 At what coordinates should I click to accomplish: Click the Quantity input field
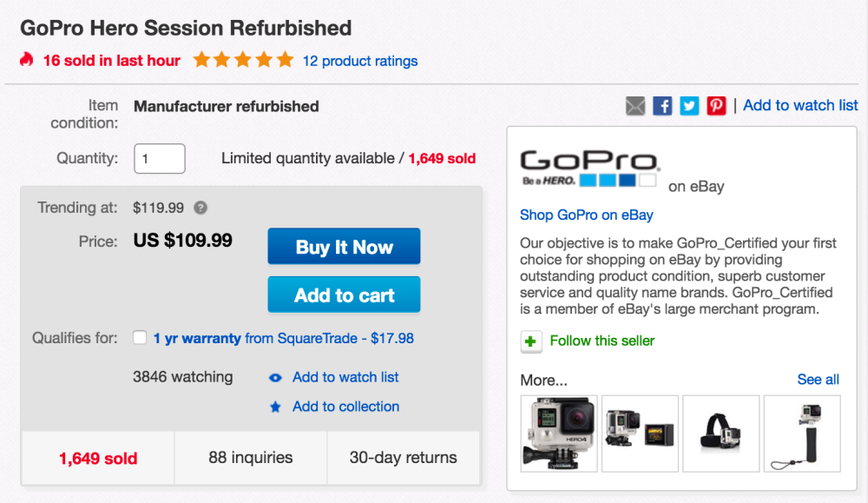[159, 159]
